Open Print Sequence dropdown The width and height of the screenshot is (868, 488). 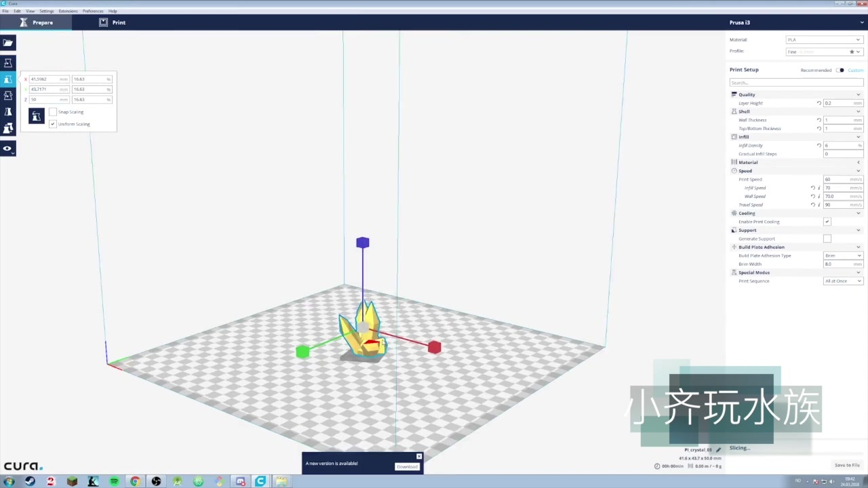coord(843,281)
